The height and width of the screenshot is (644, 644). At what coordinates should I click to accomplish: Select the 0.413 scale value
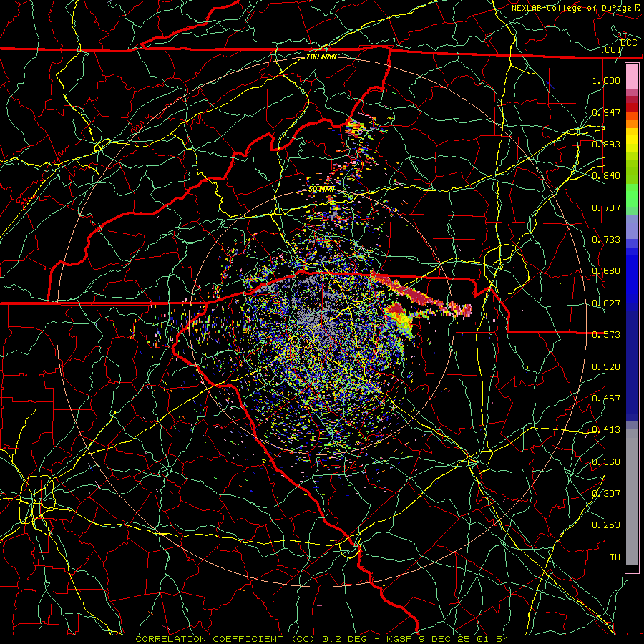(606, 429)
